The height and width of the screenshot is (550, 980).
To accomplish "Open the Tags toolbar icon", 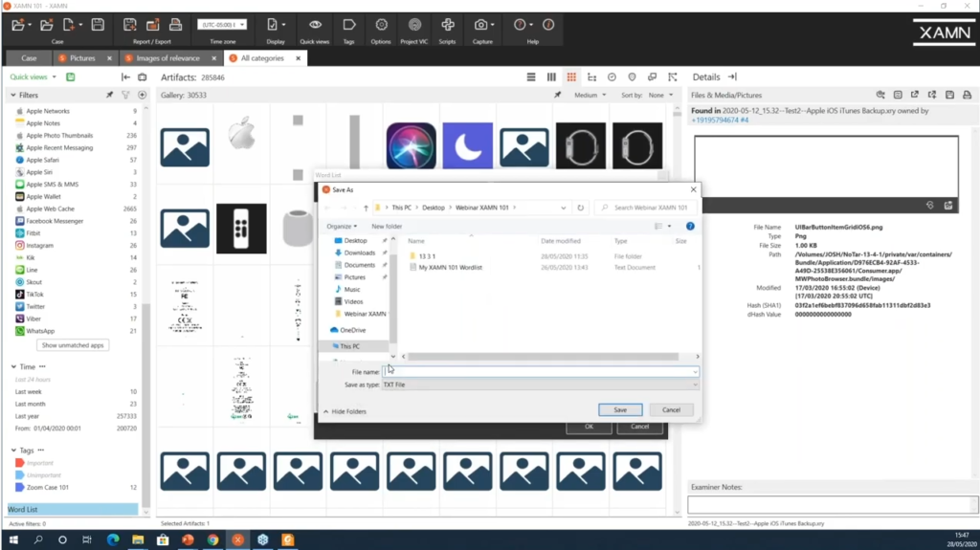I will pyautogui.click(x=348, y=25).
